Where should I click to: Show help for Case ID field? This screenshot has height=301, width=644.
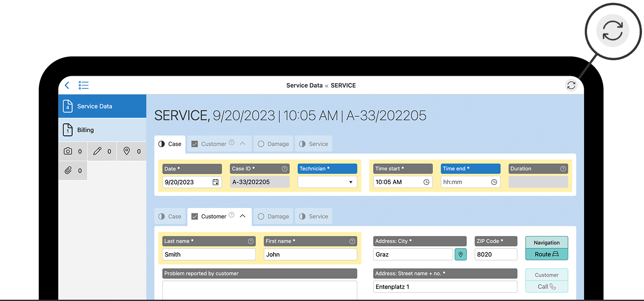coord(284,169)
